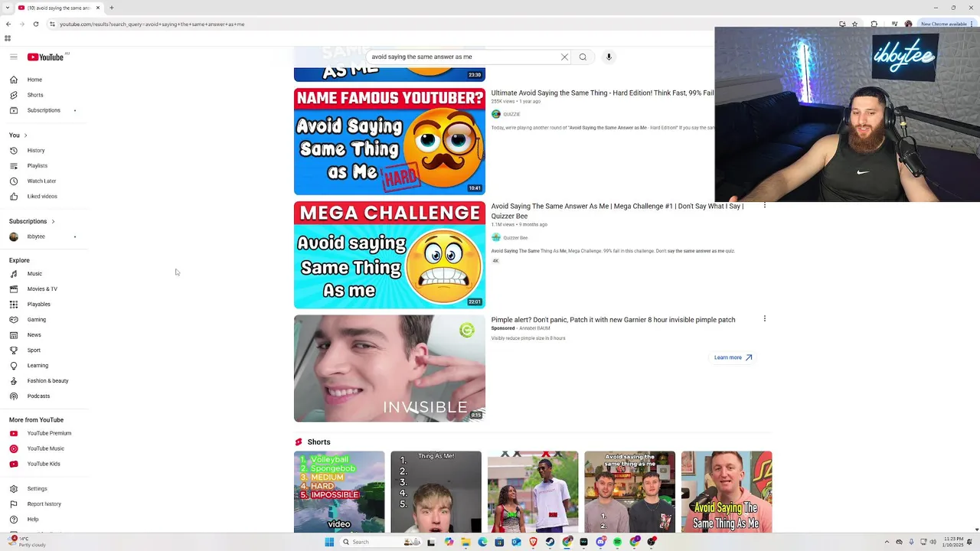Open the YouTube hamburger guide menu
Viewport: 980px width, 551px height.
(13, 57)
